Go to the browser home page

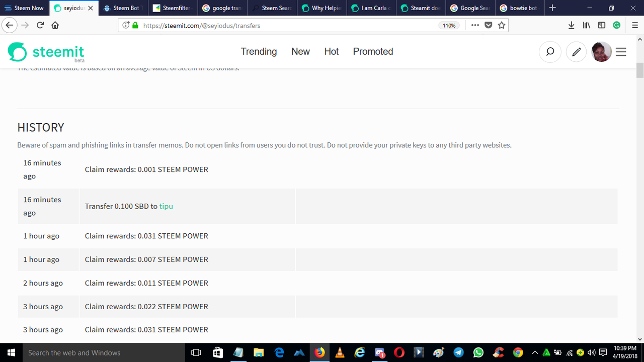[55, 25]
